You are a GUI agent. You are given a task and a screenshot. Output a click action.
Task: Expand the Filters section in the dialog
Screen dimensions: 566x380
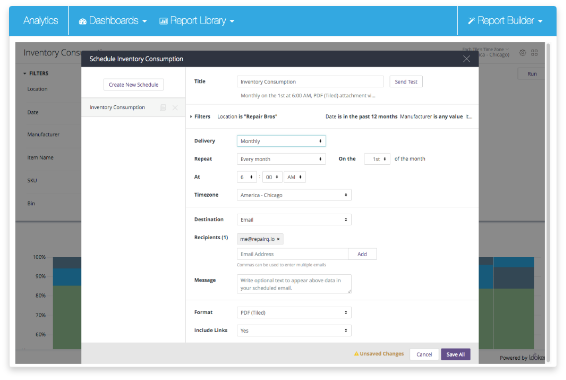point(200,117)
